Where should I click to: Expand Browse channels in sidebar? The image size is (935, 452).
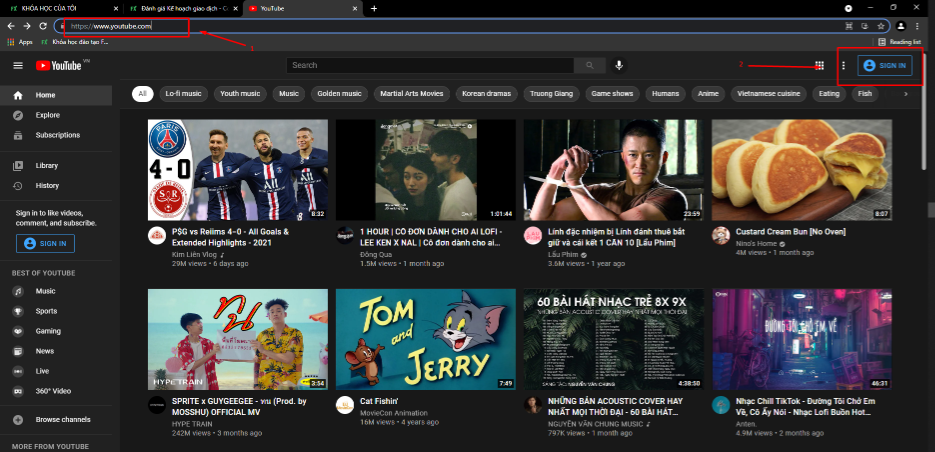[62, 420]
